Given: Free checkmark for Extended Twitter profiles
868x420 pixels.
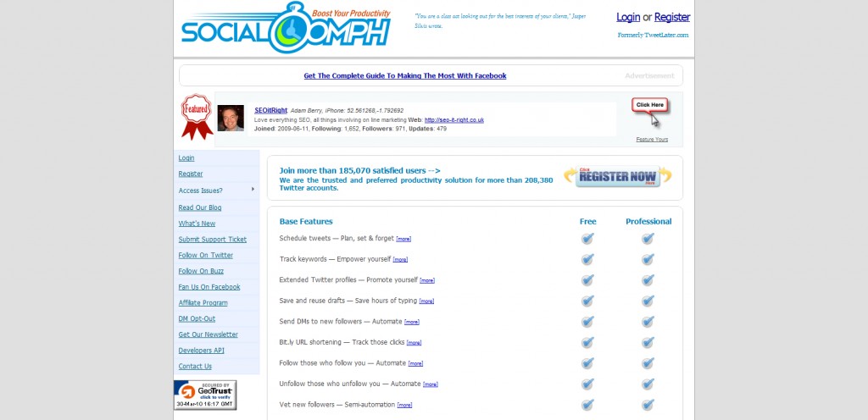Looking at the screenshot, I should coord(587,280).
